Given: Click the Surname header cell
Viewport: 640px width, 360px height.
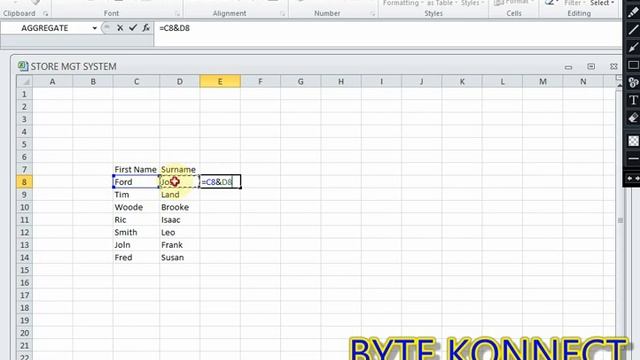Looking at the screenshot, I should pyautogui.click(x=180, y=169).
